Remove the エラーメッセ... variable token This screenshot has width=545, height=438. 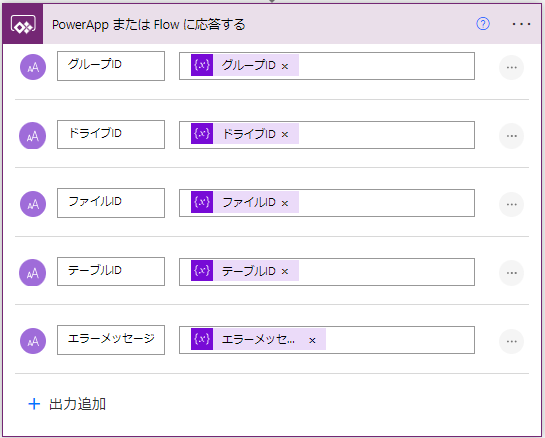[312, 340]
